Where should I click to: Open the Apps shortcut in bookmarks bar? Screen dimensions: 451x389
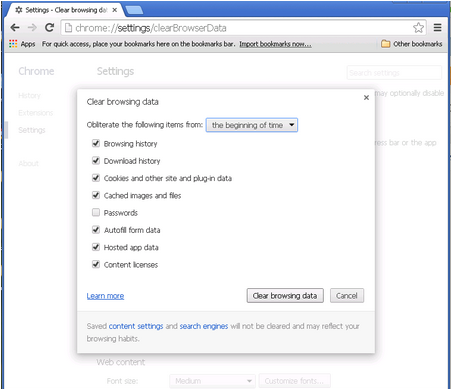tap(22, 44)
